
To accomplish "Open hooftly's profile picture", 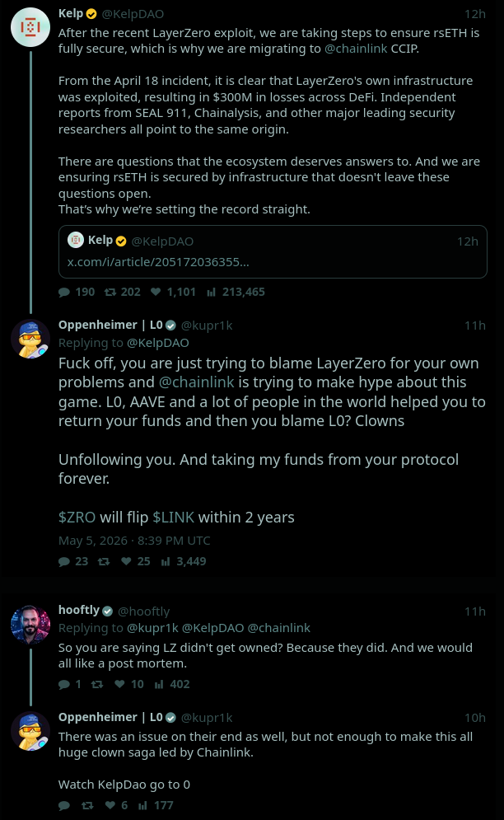I will [30, 625].
